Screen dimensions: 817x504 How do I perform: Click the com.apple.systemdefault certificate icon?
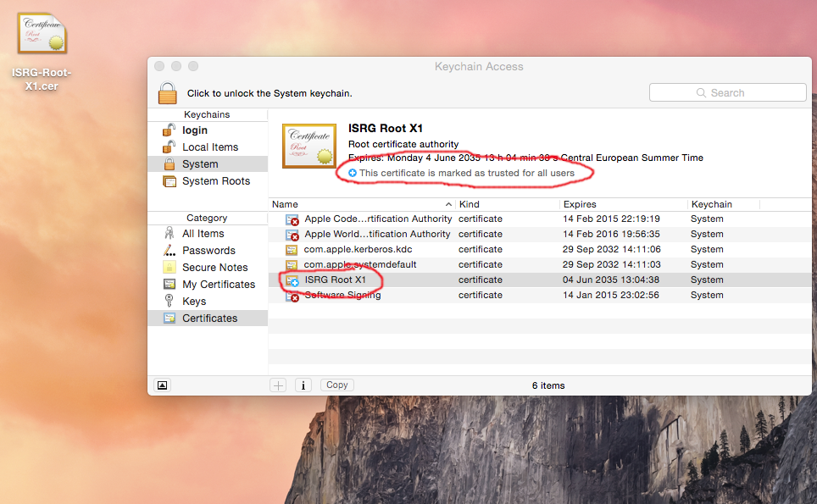(x=292, y=265)
